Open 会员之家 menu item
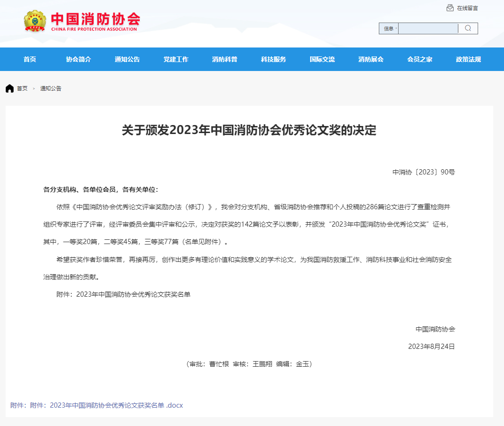 [420, 59]
